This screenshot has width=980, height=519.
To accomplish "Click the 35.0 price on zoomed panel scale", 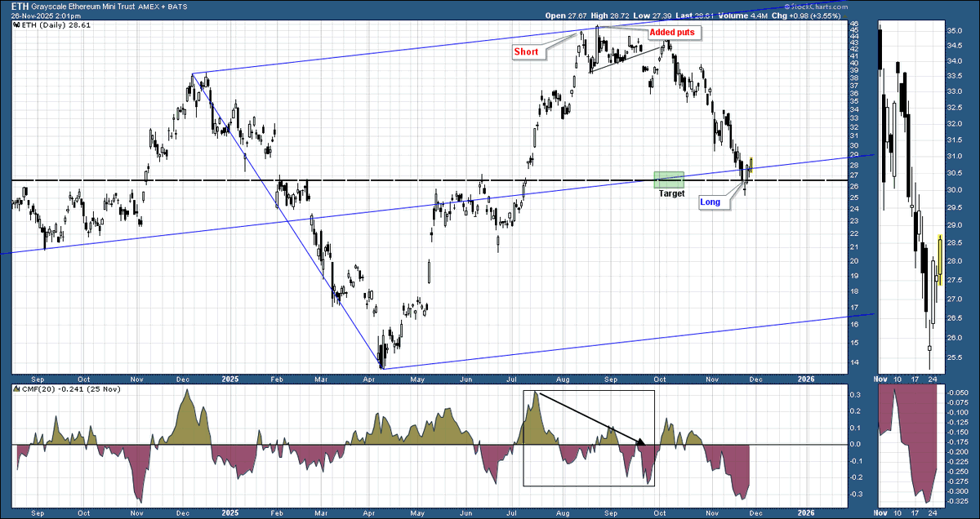I will click(x=956, y=30).
